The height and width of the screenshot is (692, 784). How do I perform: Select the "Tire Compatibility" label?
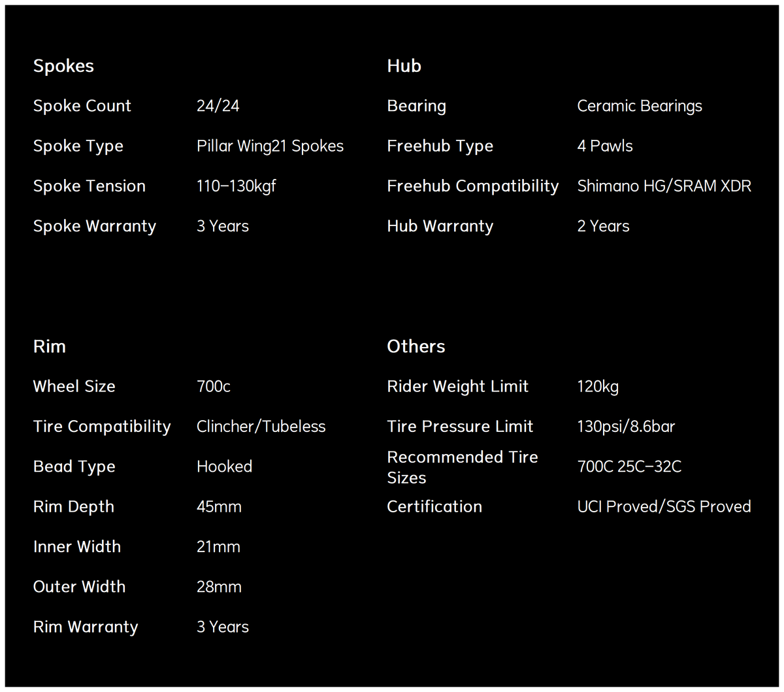pyautogui.click(x=102, y=427)
